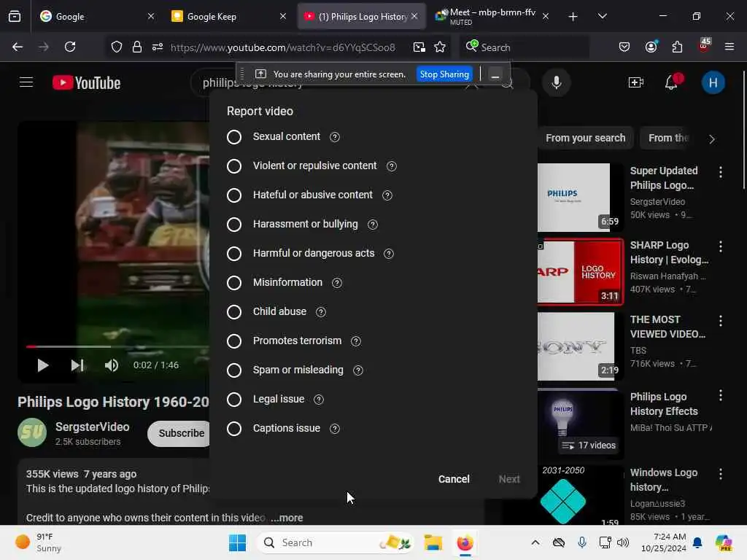747x560 pixels.
Task: Select Harassment or bullying radio button
Action: click(x=234, y=225)
